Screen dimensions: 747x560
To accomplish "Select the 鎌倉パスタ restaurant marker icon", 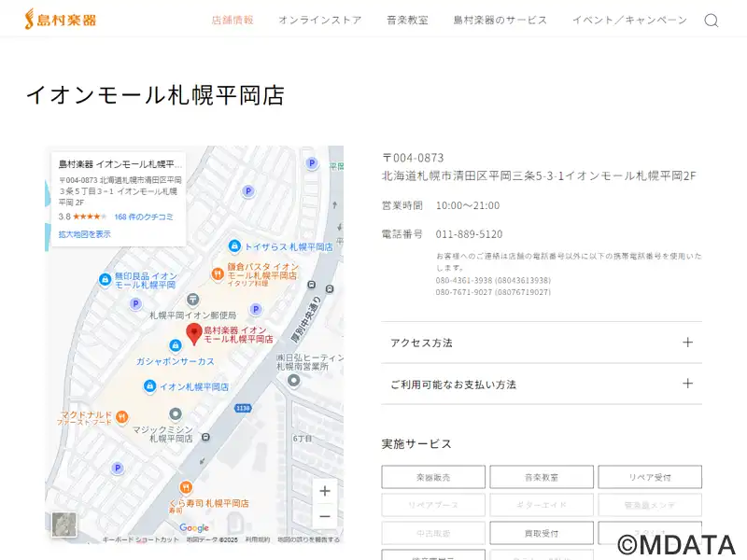I will (218, 273).
